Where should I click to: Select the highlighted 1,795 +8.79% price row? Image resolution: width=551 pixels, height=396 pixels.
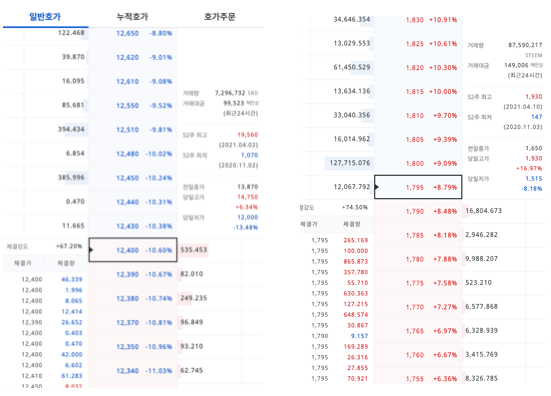[x=418, y=187]
